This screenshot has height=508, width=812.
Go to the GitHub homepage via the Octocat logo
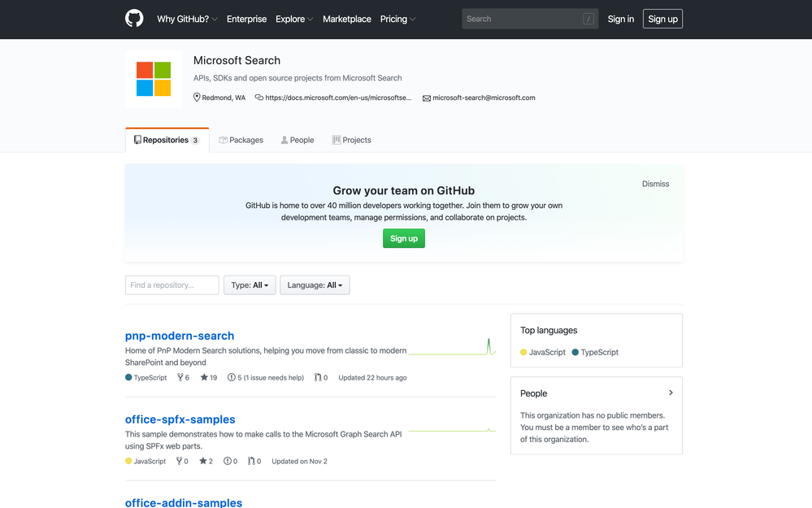134,19
